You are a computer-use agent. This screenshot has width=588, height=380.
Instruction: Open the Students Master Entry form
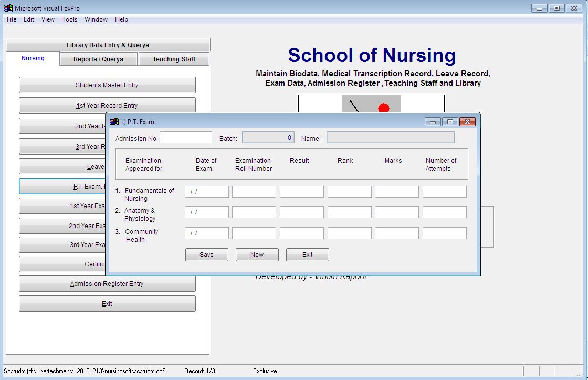107,85
